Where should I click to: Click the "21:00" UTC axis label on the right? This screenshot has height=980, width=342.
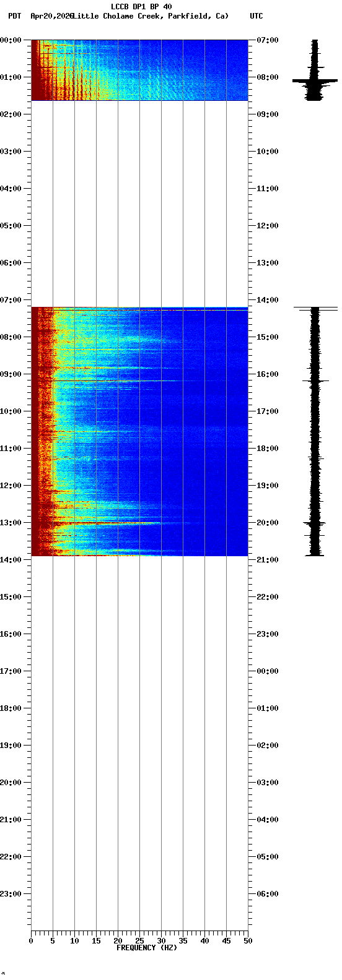268,560
